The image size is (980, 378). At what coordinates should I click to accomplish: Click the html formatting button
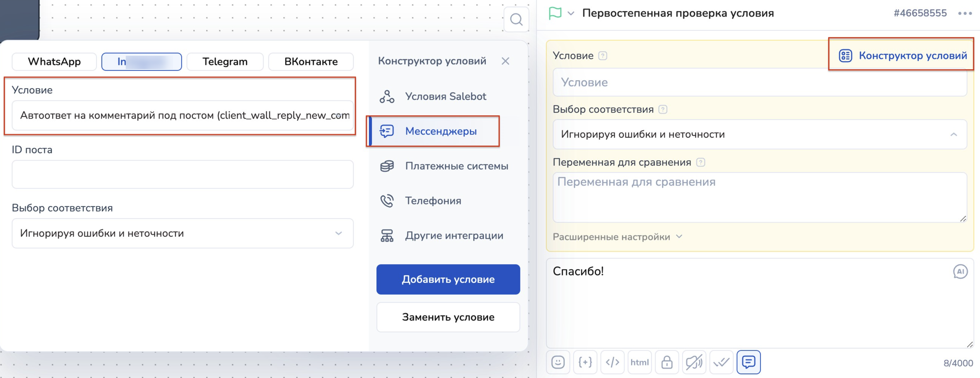[640, 362]
